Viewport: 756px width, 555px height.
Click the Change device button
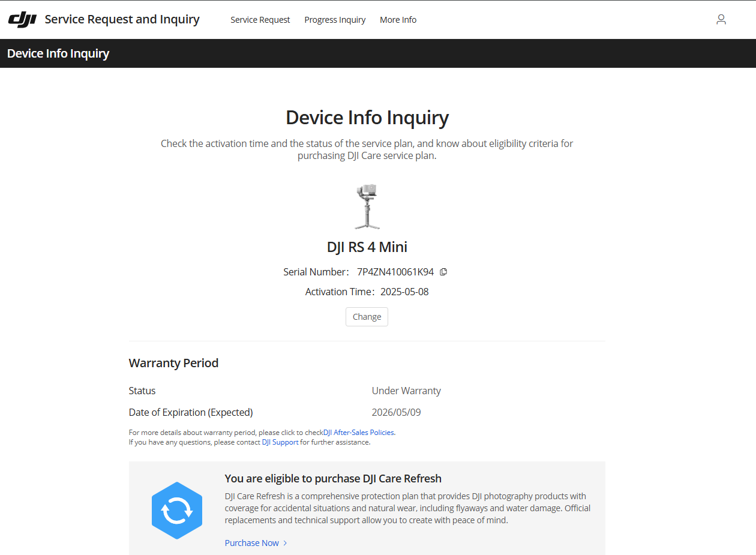coord(367,317)
